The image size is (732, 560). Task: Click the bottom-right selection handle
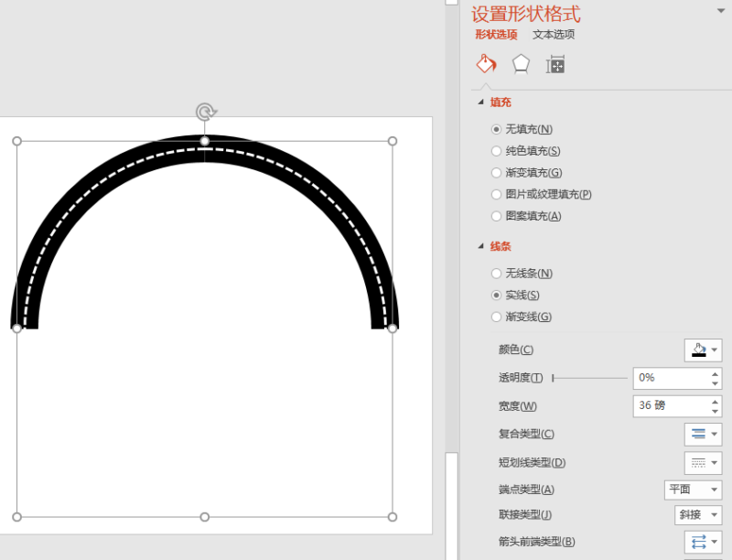[x=393, y=517]
